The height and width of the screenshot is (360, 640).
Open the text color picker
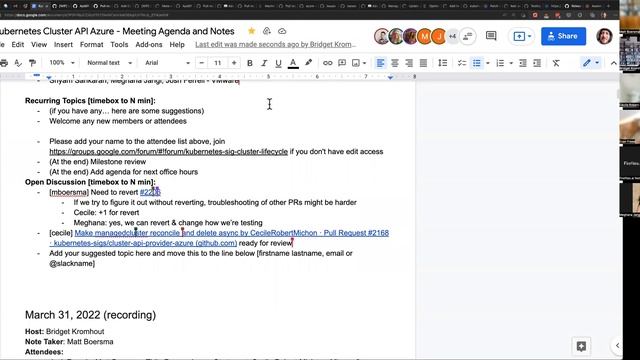pos(293,63)
